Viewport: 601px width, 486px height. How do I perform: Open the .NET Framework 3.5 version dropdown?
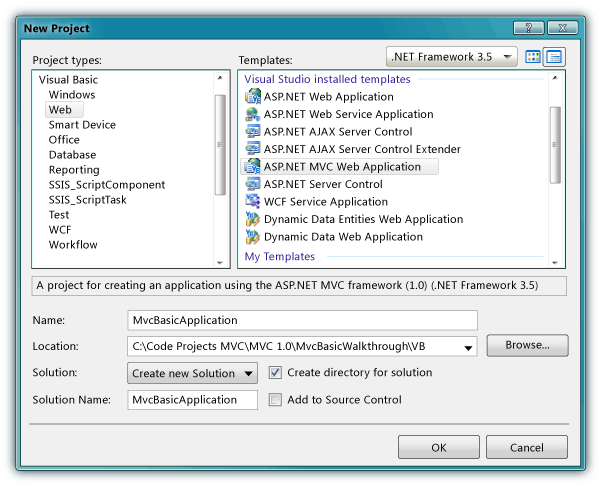452,57
